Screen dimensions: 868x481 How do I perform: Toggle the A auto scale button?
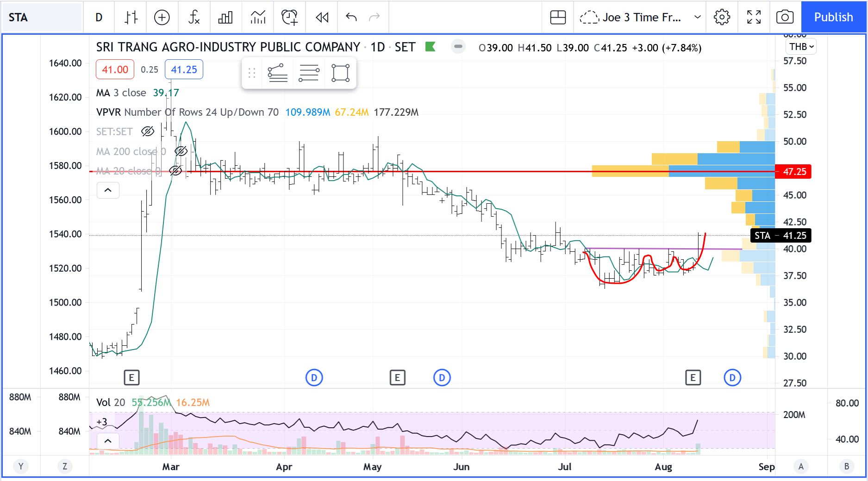coord(801,466)
